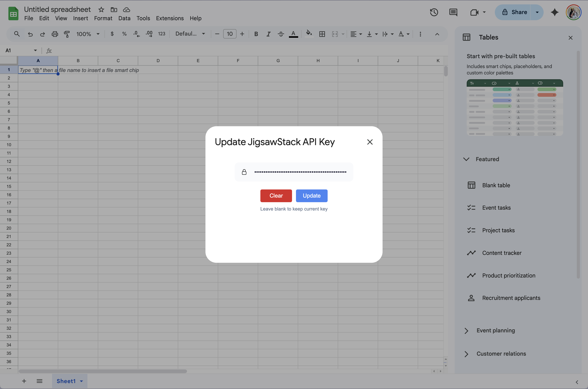Close the Update JigsawStack API Key dialog
Image resolution: width=588 pixels, height=389 pixels.
point(370,142)
